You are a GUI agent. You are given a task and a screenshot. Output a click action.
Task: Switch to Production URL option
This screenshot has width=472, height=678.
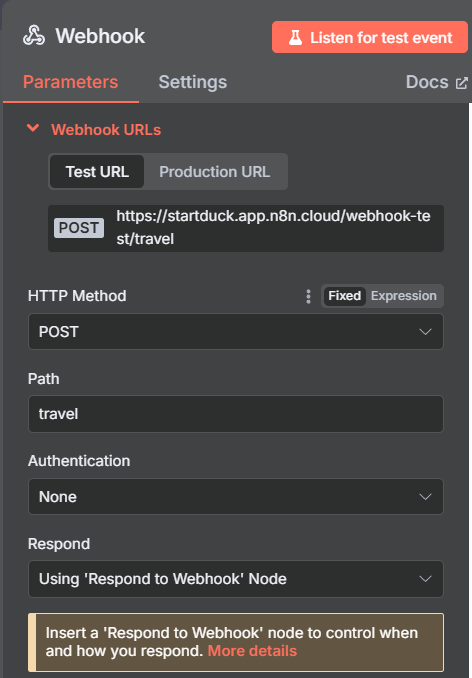214,172
